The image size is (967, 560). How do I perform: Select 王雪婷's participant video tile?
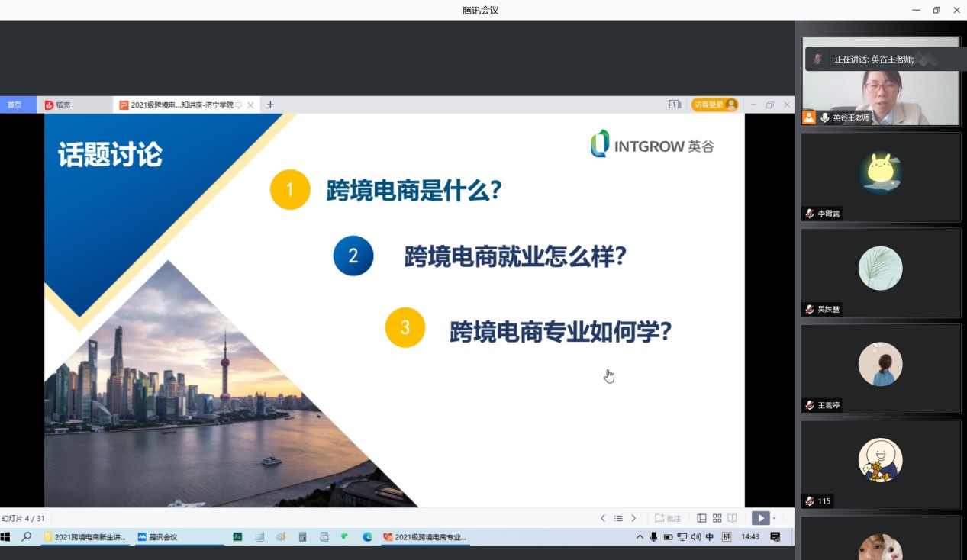tap(880, 369)
